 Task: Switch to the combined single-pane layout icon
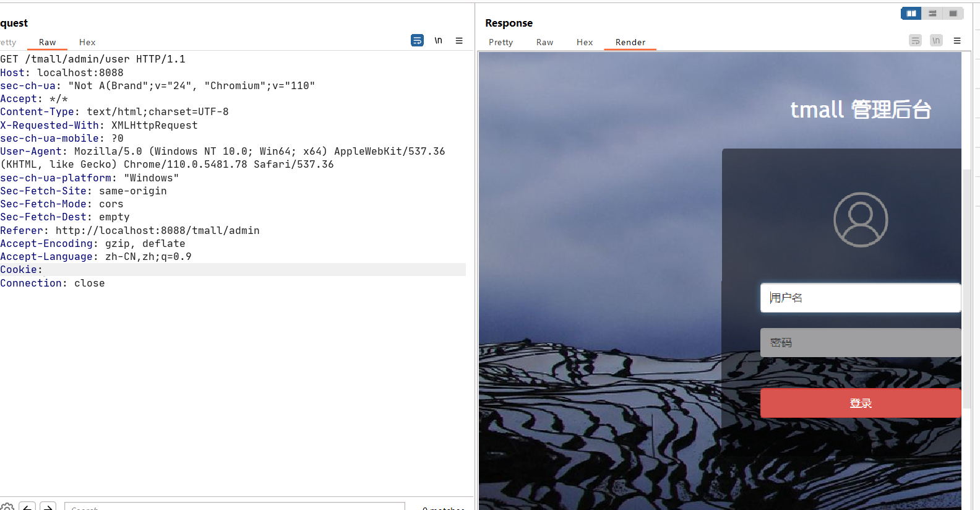pos(953,13)
